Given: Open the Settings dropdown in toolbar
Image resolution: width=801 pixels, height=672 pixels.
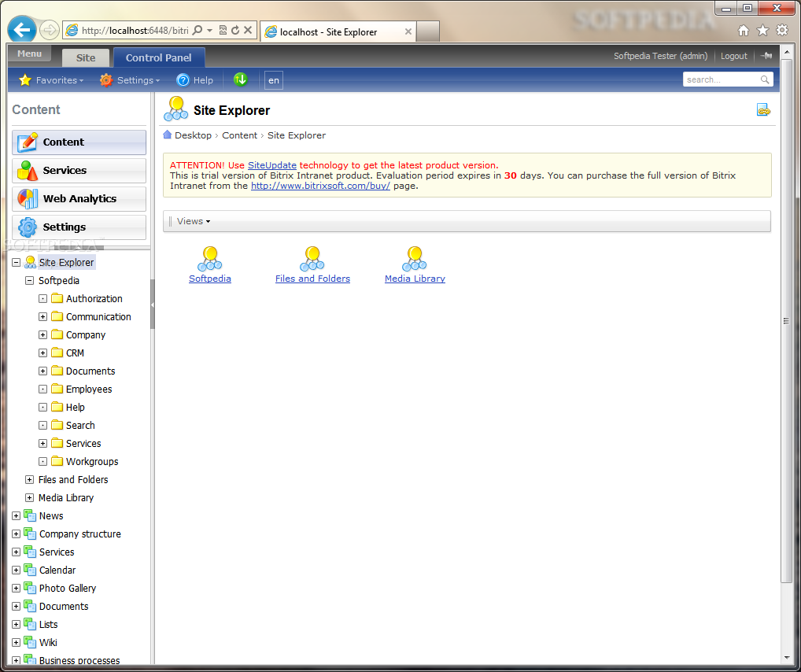Looking at the screenshot, I should click(x=138, y=79).
